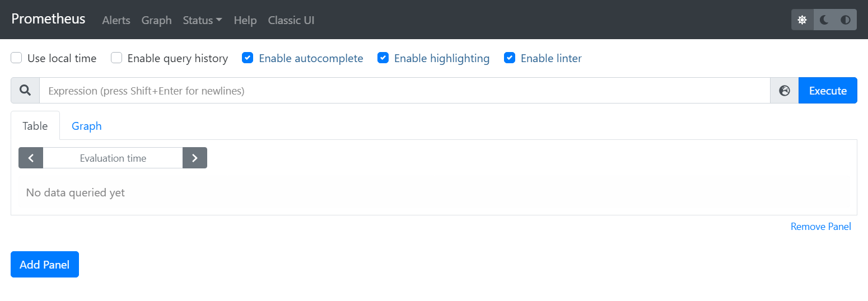
Task: Disable the Enable autocomplete checkbox
Action: [x=248, y=58]
